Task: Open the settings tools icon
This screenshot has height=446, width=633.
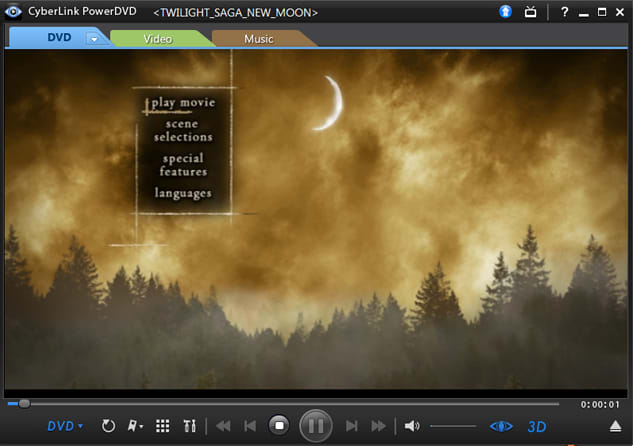Action: pyautogui.click(x=189, y=426)
